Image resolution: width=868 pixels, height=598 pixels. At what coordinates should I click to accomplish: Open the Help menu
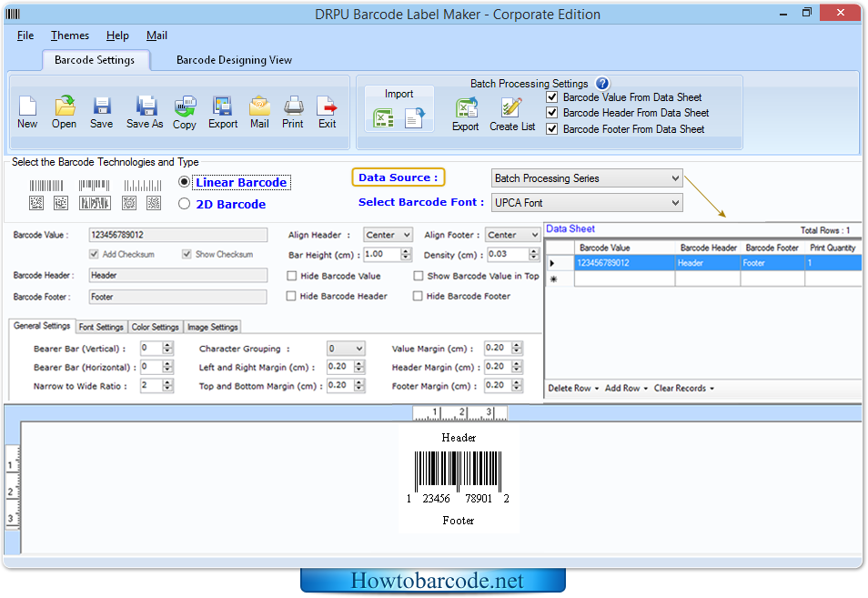(x=117, y=35)
